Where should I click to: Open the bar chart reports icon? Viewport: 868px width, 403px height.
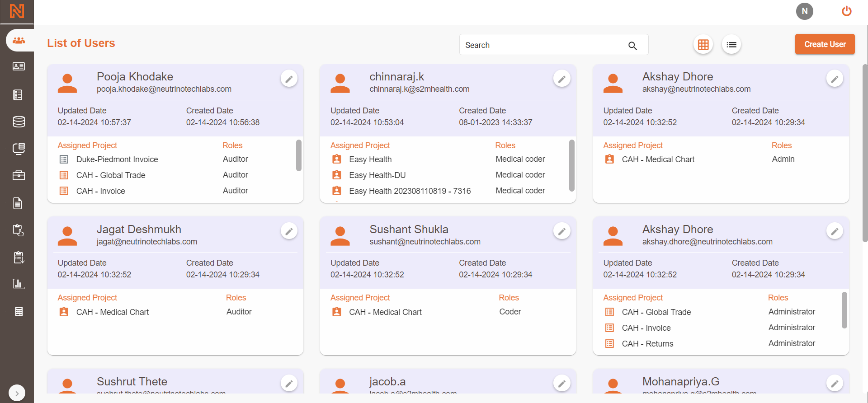click(19, 284)
